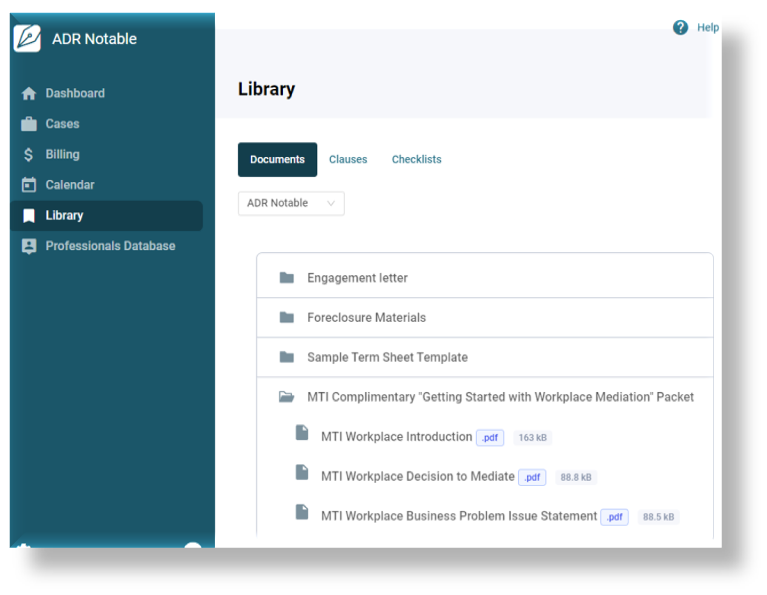
Task: Switch to the Clauses tab
Action: coord(348,160)
